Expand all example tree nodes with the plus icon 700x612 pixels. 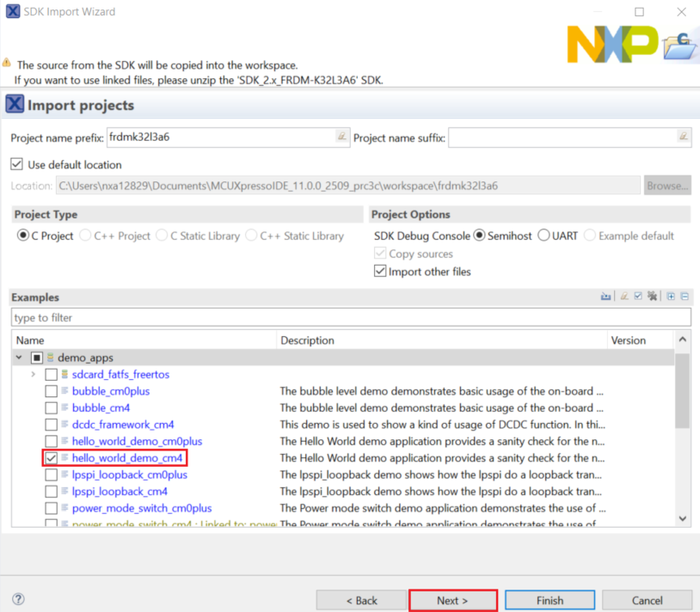coord(671,297)
